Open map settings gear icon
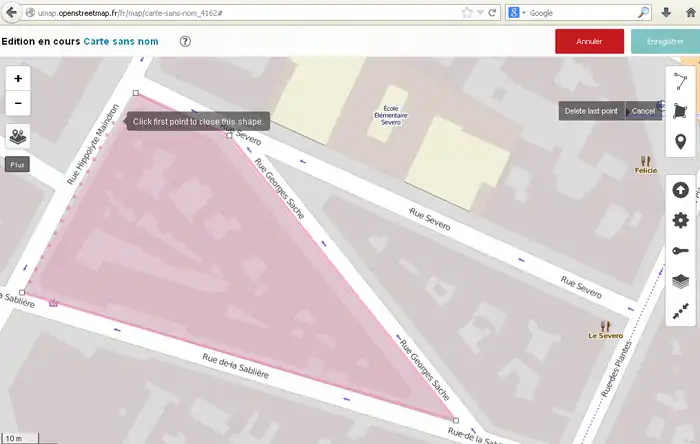This screenshot has width=700, height=444. (x=681, y=220)
